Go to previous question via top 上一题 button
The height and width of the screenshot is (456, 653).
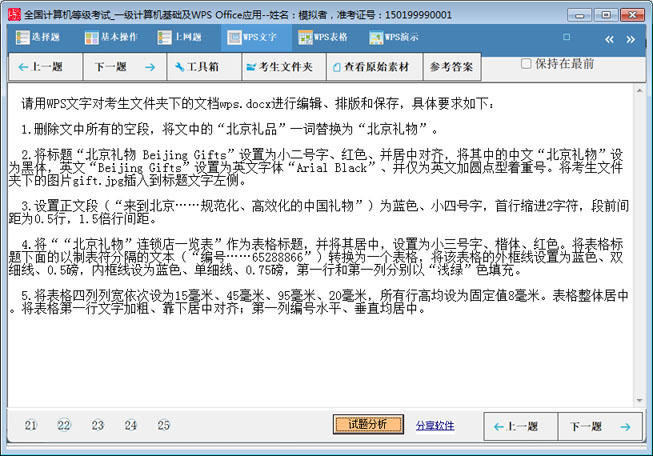(x=45, y=67)
